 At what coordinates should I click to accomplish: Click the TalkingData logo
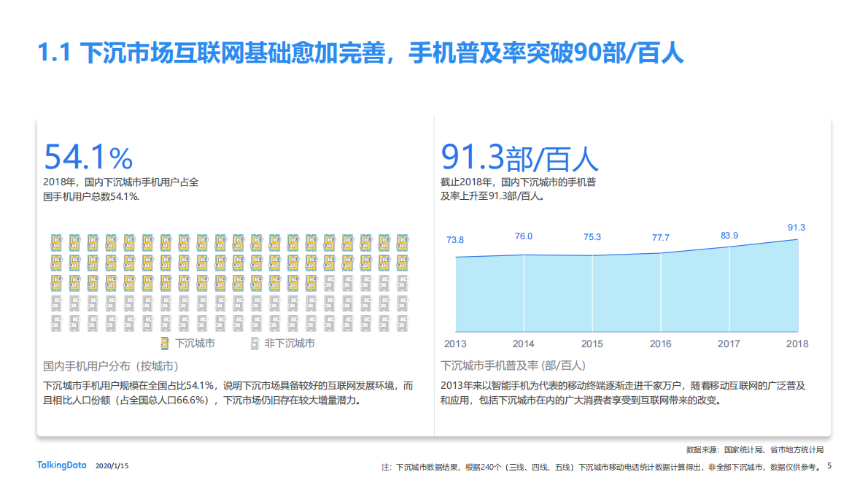click(x=63, y=465)
